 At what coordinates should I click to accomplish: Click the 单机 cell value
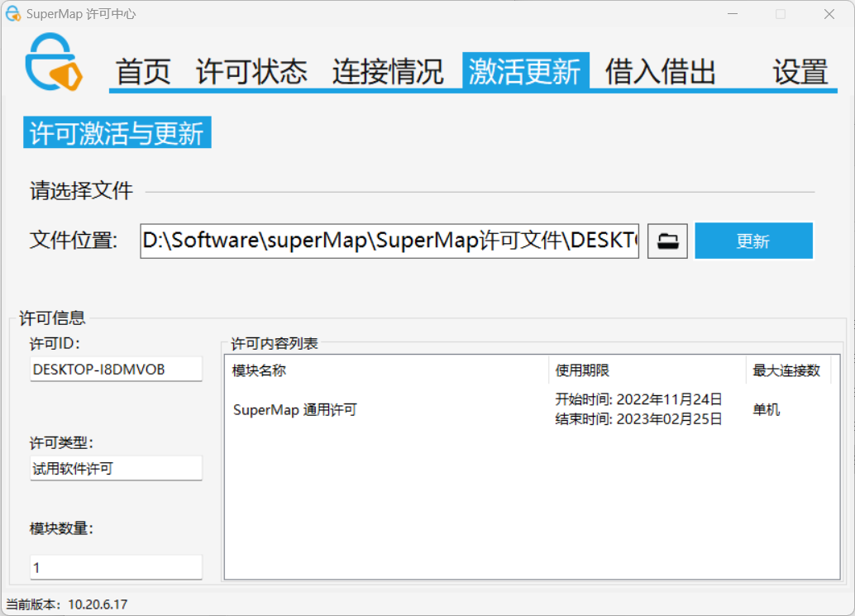pos(767,409)
